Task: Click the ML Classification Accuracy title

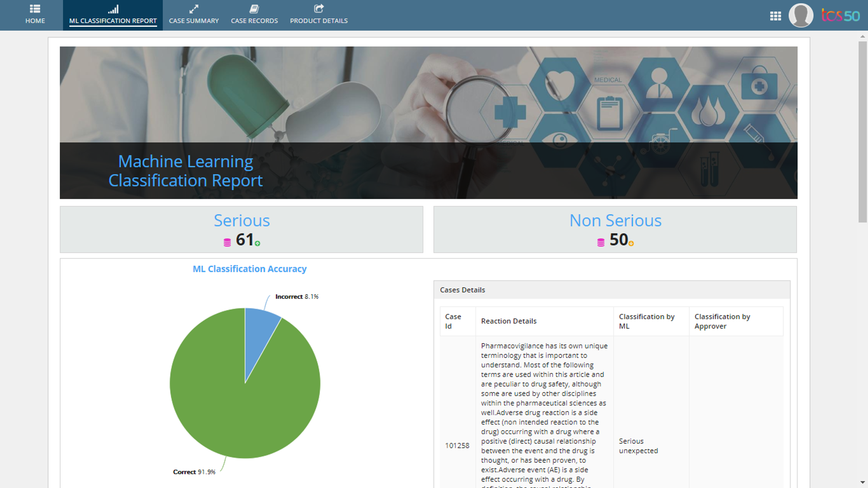Action: click(x=249, y=269)
